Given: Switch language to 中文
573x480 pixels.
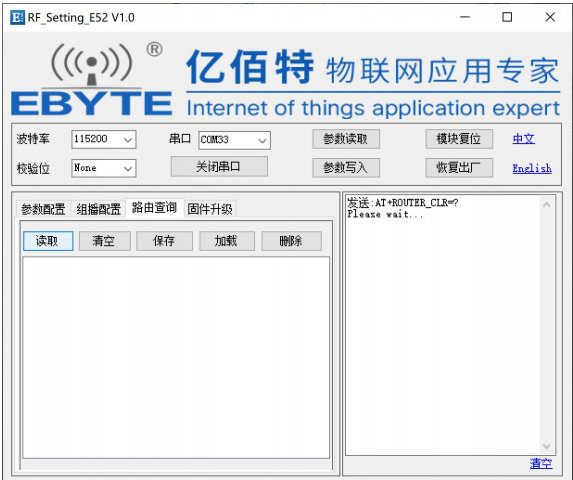Looking at the screenshot, I should point(523,139).
